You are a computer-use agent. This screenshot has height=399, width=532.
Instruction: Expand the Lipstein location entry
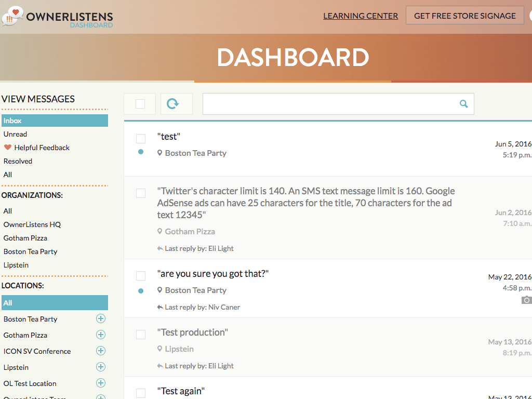[101, 367]
